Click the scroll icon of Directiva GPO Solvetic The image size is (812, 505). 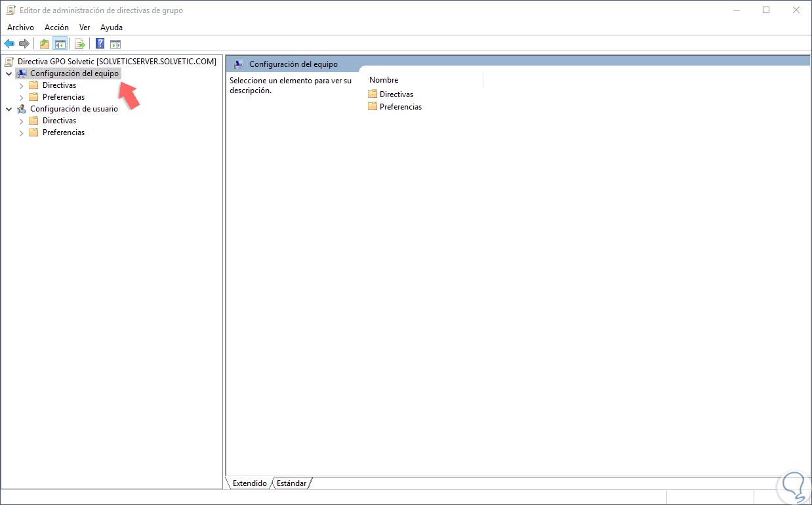[x=9, y=62]
